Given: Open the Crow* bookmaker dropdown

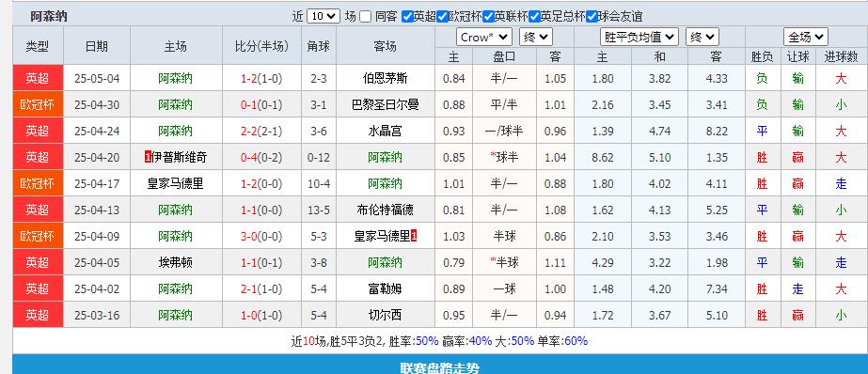Looking at the screenshot, I should [x=484, y=37].
